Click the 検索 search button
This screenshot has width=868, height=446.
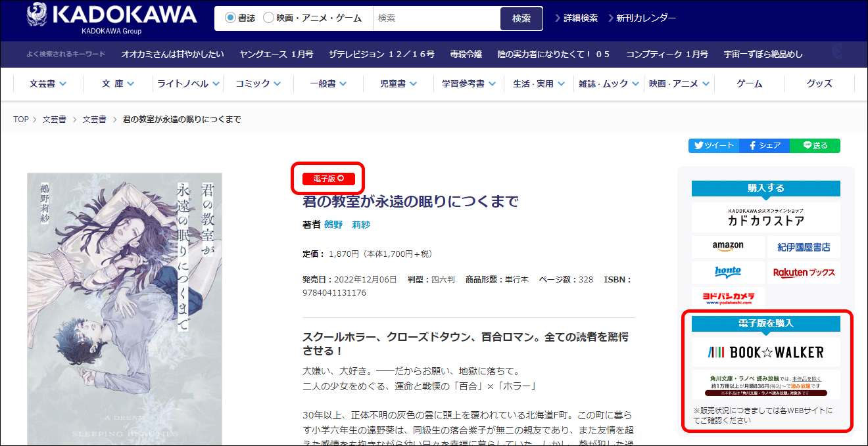521,18
